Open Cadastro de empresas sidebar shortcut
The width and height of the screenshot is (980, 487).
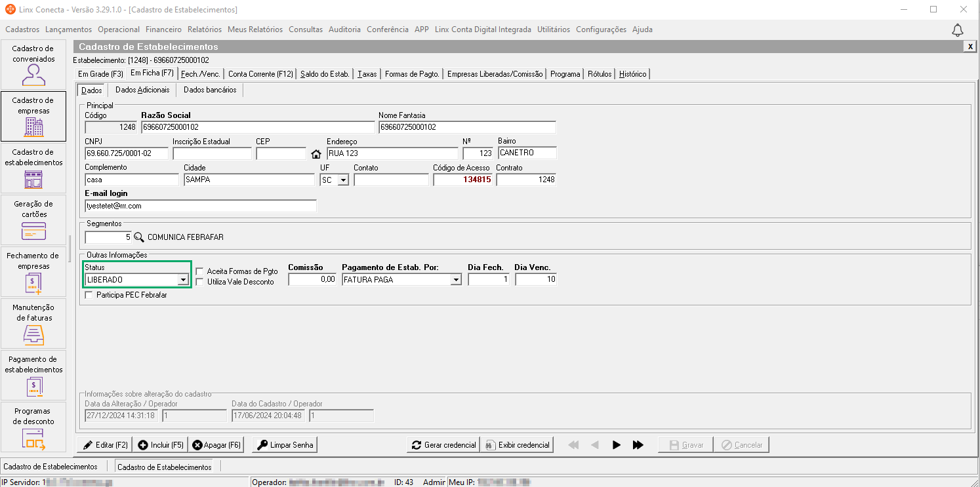[x=33, y=116]
